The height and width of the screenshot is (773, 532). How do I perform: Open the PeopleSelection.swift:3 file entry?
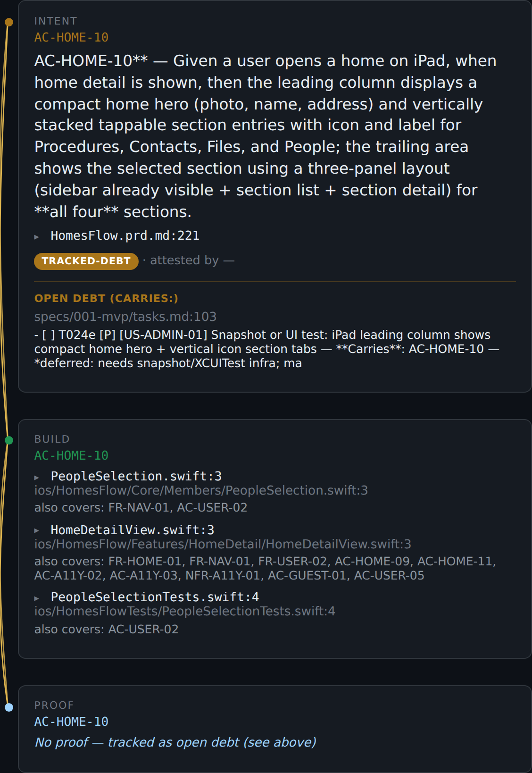pyautogui.click(x=136, y=476)
